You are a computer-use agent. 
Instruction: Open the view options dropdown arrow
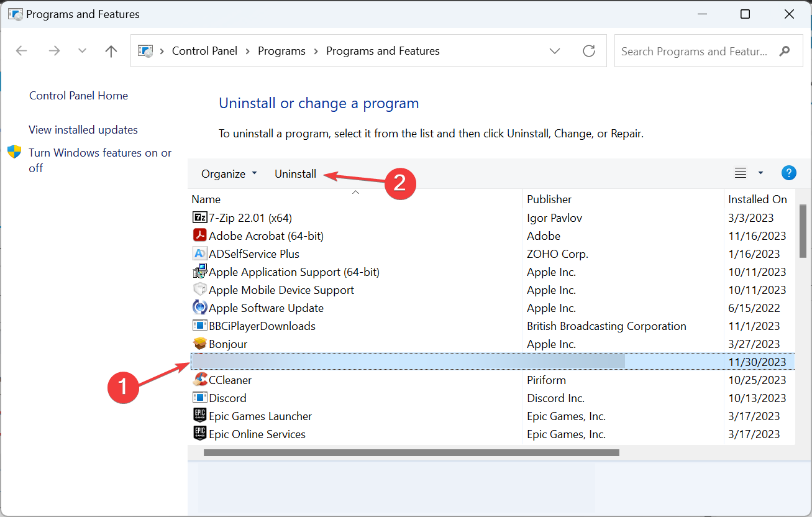760,173
